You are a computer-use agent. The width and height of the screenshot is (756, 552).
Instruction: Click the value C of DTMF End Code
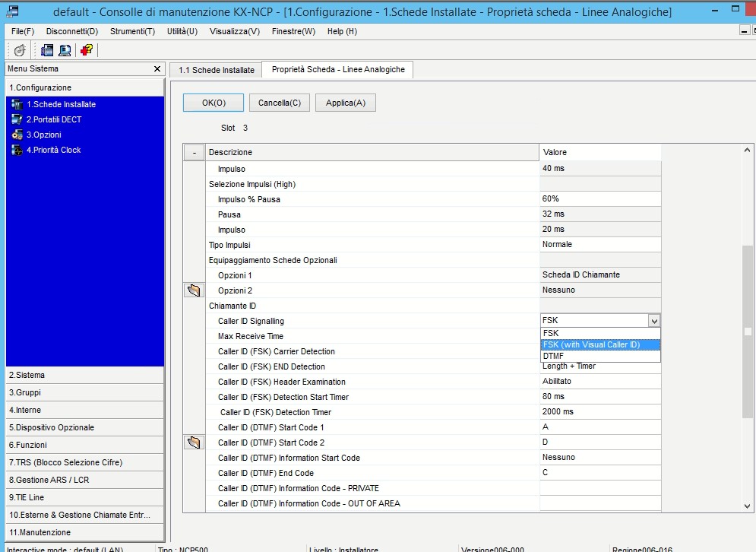coord(600,472)
